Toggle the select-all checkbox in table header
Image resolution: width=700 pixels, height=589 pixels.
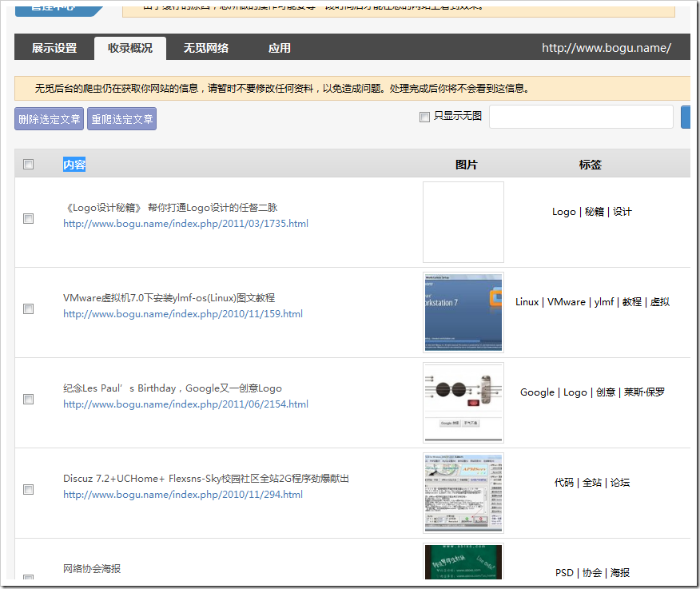(x=28, y=165)
